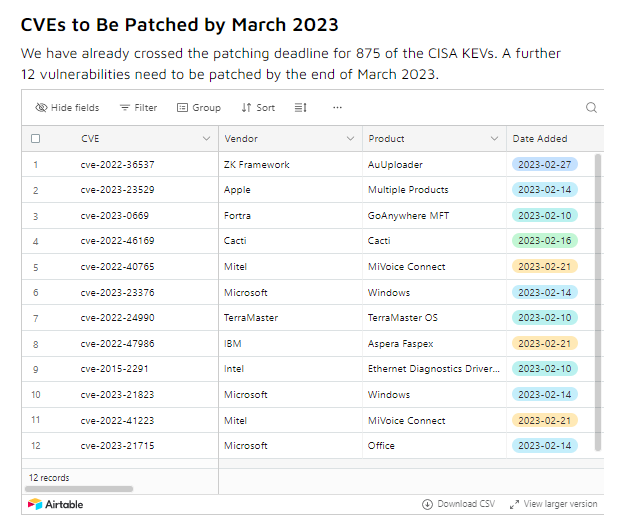Select cell cve-2023-23529
Viewport: 635px width, 531px height.
click(x=117, y=190)
